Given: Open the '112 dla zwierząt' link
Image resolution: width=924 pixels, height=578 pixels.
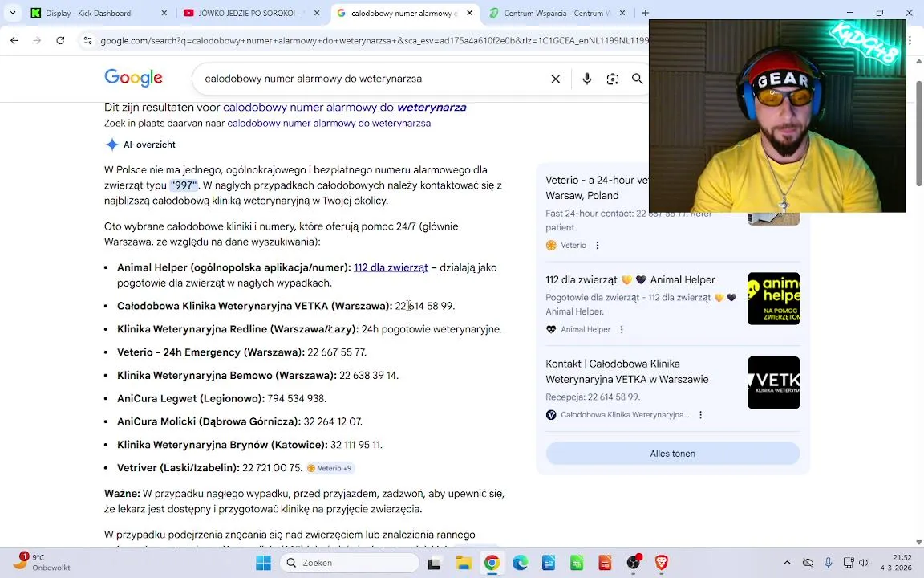Looking at the screenshot, I should (x=391, y=268).
